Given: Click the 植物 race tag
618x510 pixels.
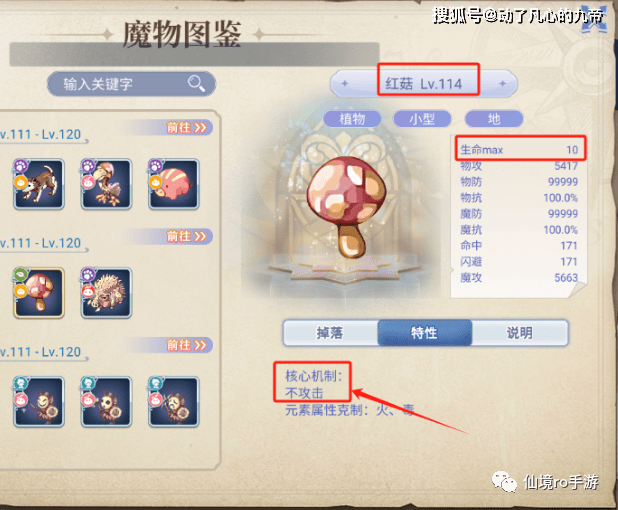Looking at the screenshot, I should 352,119.
